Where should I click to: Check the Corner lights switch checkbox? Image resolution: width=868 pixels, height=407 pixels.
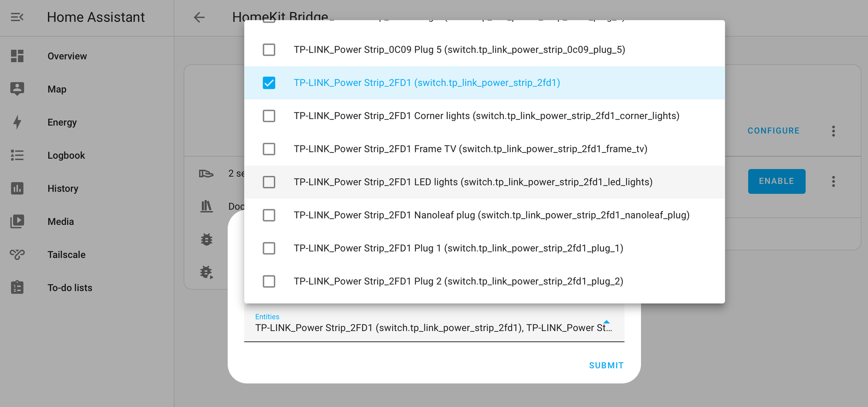point(269,116)
